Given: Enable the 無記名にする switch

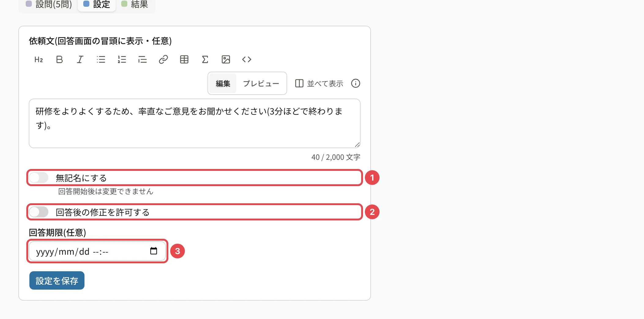Looking at the screenshot, I should (39, 178).
